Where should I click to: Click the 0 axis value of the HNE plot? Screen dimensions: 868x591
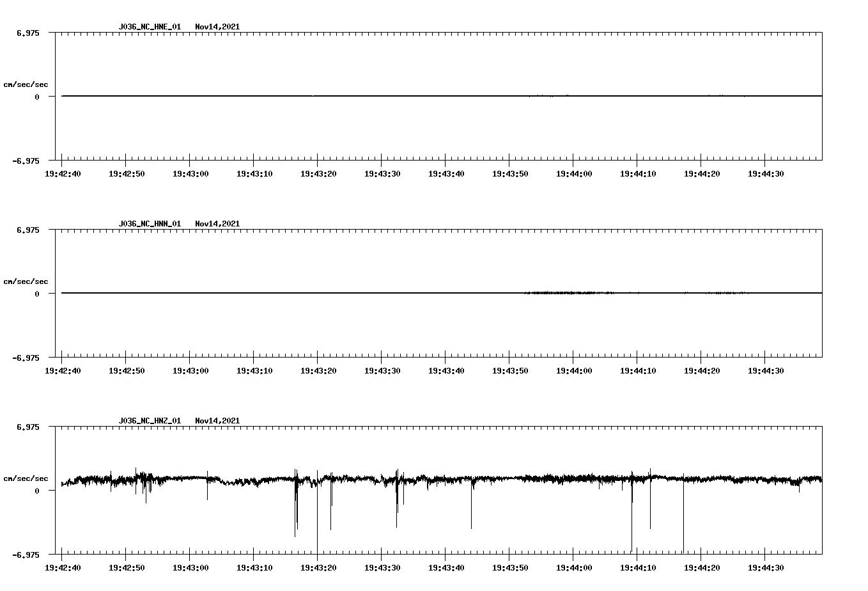[x=37, y=97]
